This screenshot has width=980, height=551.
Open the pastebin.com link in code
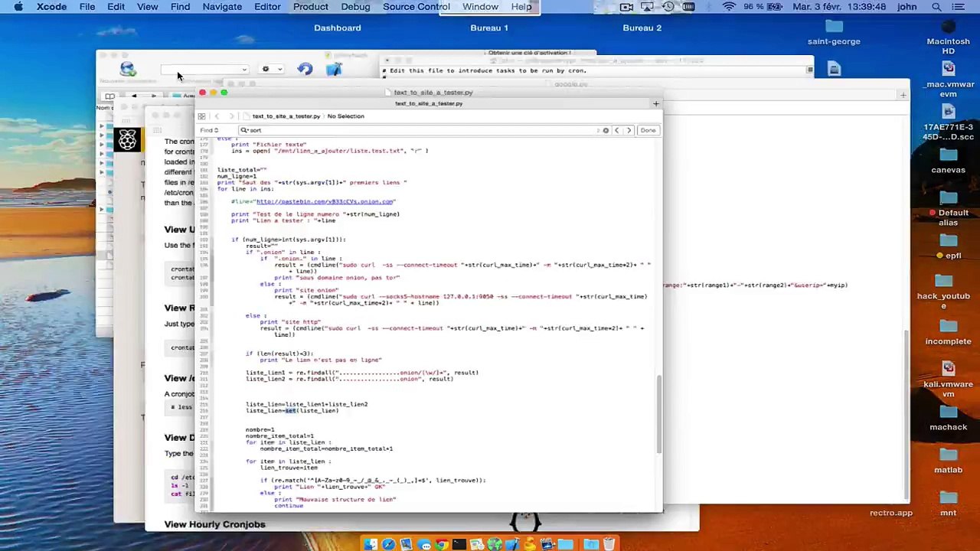point(325,201)
